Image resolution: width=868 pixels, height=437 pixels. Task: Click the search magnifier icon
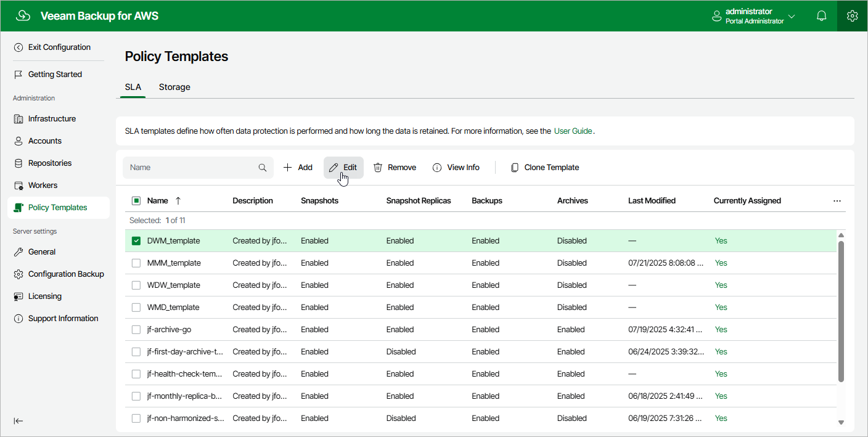[x=263, y=168]
